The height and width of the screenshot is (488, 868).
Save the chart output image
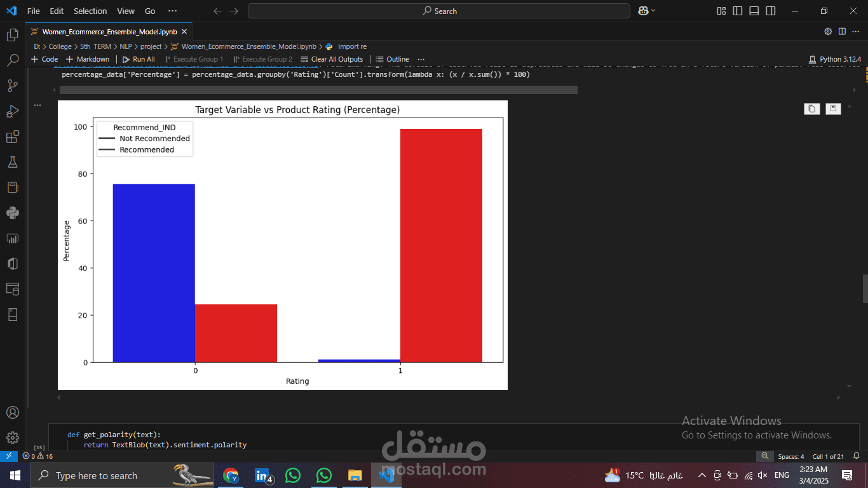[833, 109]
